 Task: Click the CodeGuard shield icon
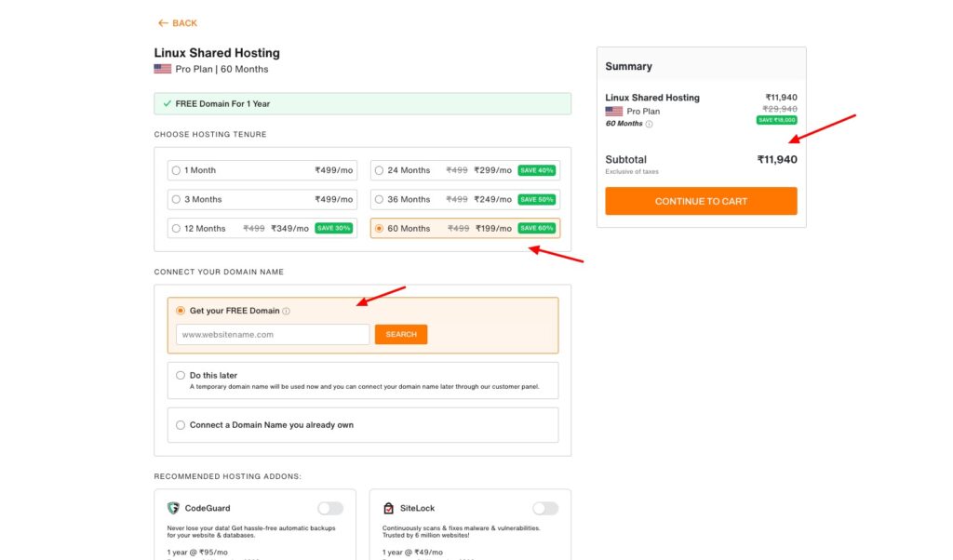(x=173, y=509)
